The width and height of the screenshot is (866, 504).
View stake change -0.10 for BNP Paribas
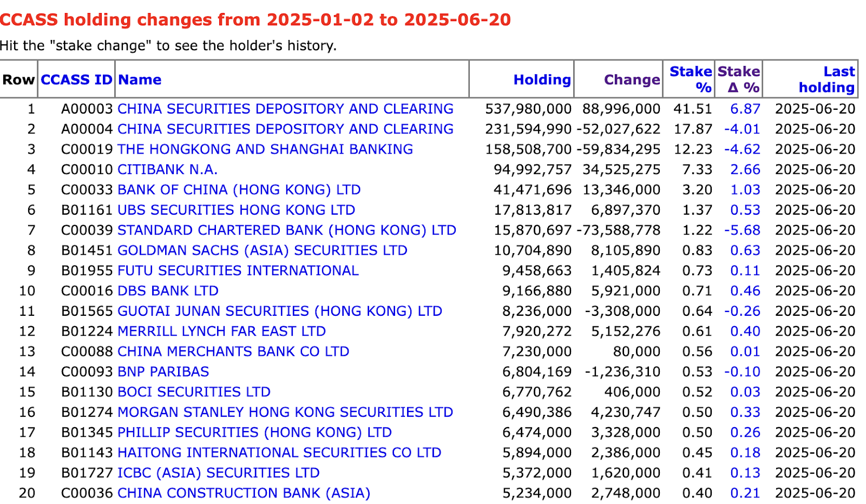point(742,372)
